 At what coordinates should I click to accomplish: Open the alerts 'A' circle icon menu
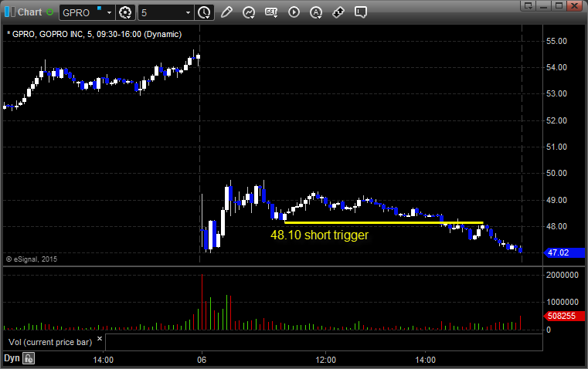coord(316,12)
